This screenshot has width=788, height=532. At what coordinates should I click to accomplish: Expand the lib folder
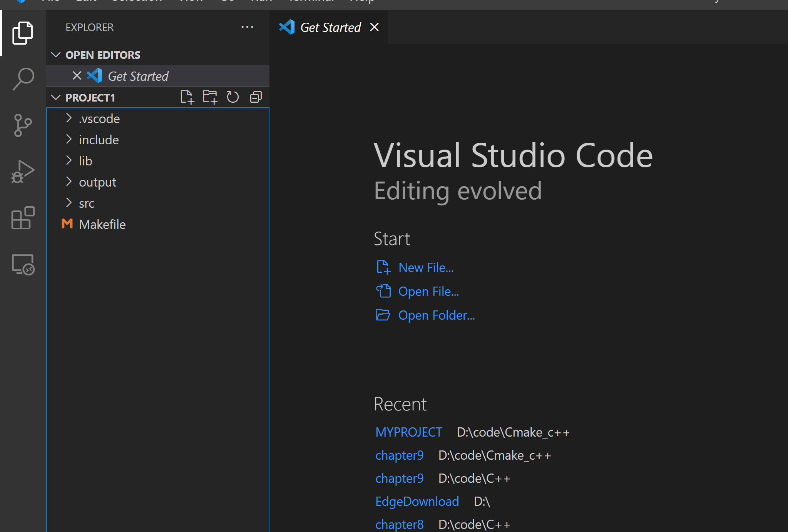pyautogui.click(x=158, y=161)
